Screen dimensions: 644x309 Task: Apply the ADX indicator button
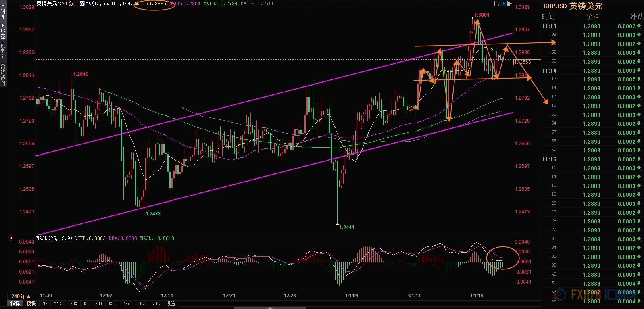click(x=73, y=303)
